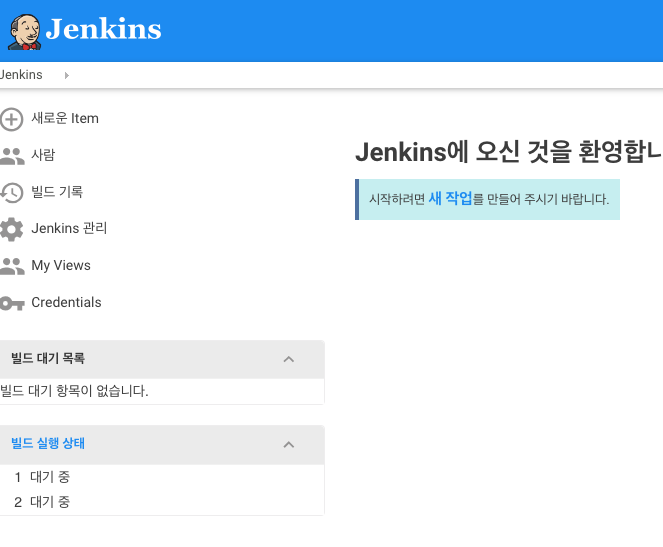Viewport: 663px width, 547px height.
Task: Open the 사람 page link
Action: pos(43,155)
